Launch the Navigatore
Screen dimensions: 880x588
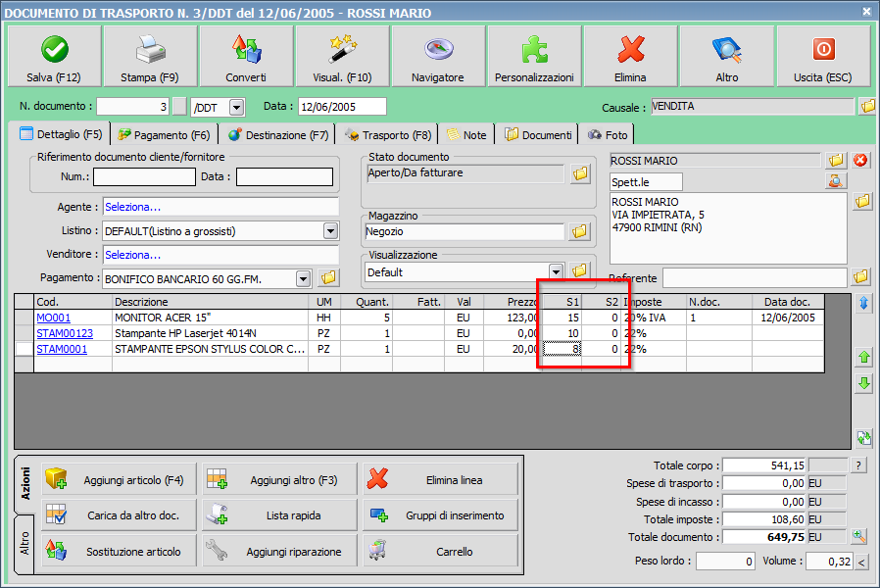(438, 56)
